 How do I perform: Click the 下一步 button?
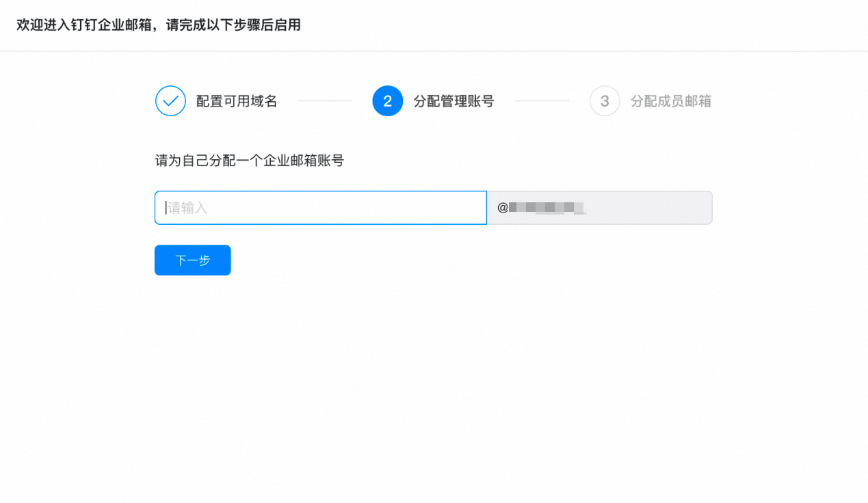193,260
